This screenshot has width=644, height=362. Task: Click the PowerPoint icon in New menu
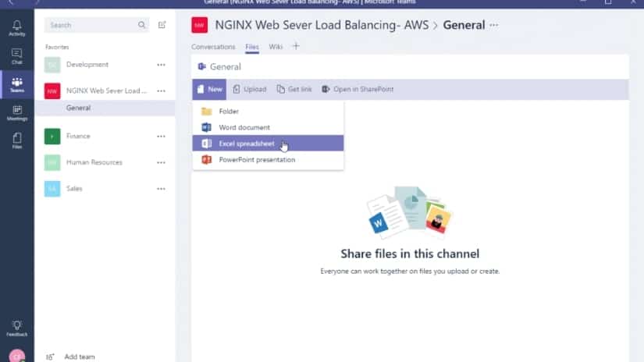coord(207,159)
